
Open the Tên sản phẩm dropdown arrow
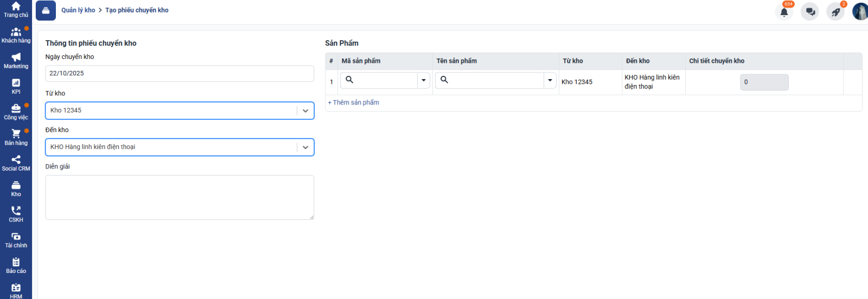coord(550,81)
